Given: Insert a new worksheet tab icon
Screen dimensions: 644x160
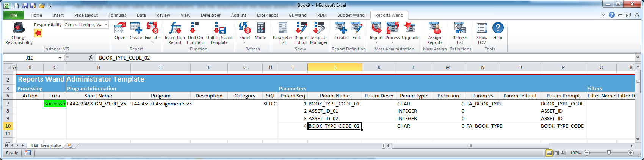Looking at the screenshot, I should [x=71, y=145].
